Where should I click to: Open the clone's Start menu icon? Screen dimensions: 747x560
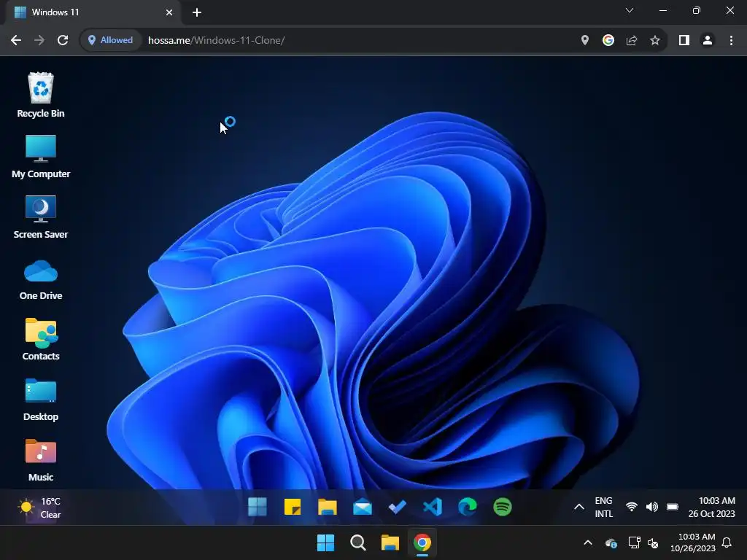pos(258,507)
